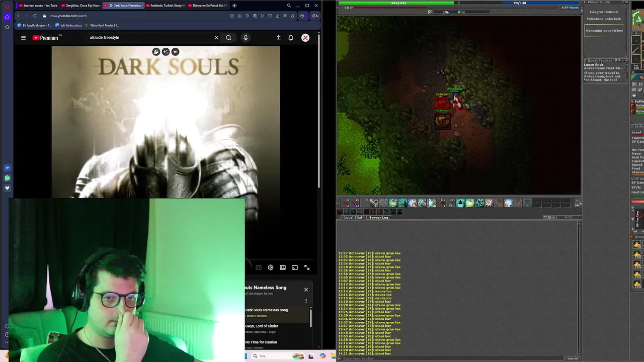Open the YouTube account avatar menu
The image size is (644, 362).
305,38
